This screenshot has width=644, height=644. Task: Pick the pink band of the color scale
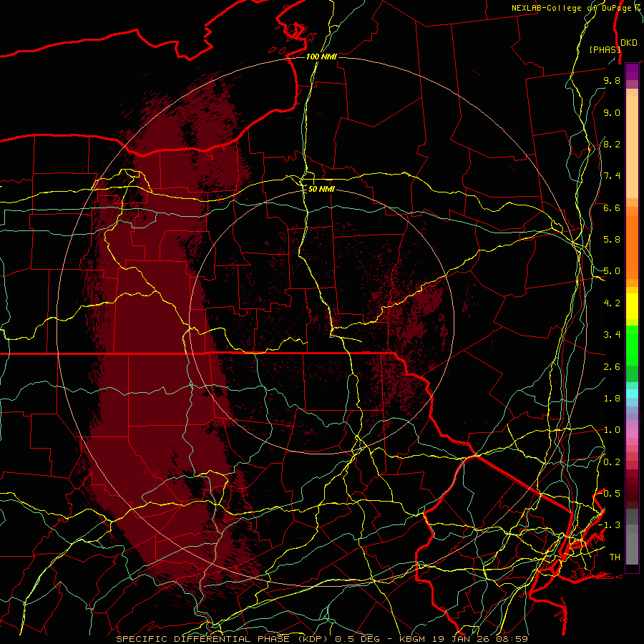click(632, 434)
